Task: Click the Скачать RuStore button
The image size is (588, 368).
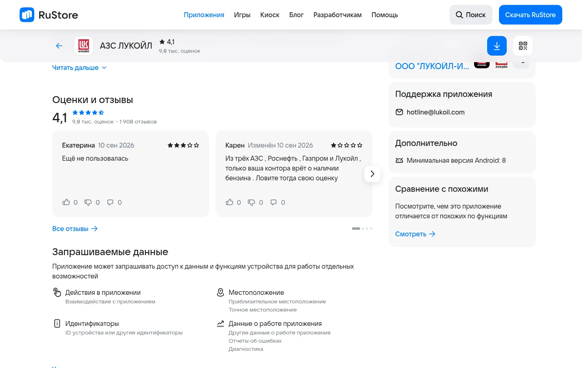Action: 530,15
